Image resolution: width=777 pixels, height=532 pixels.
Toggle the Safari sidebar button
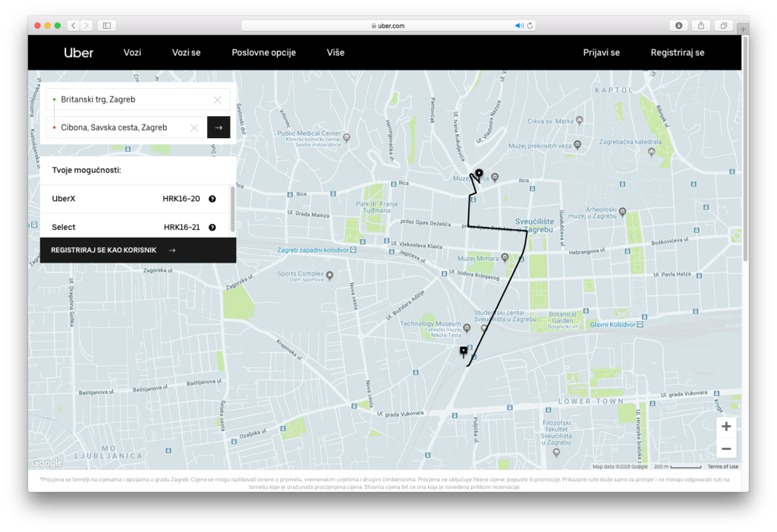[x=106, y=25]
